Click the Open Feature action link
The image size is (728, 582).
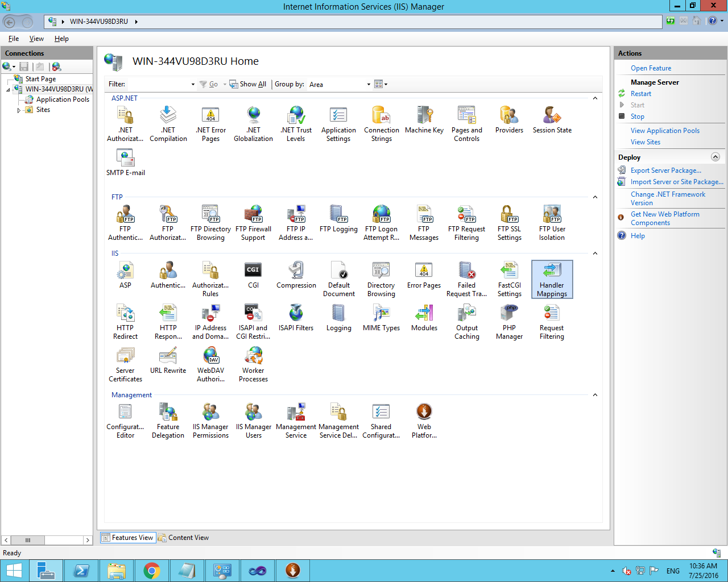click(651, 68)
